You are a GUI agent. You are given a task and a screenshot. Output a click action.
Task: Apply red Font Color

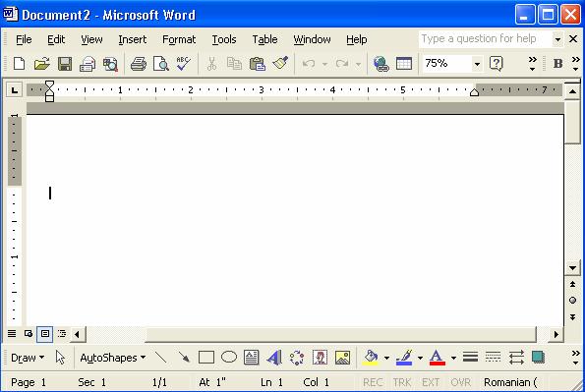[x=438, y=358]
